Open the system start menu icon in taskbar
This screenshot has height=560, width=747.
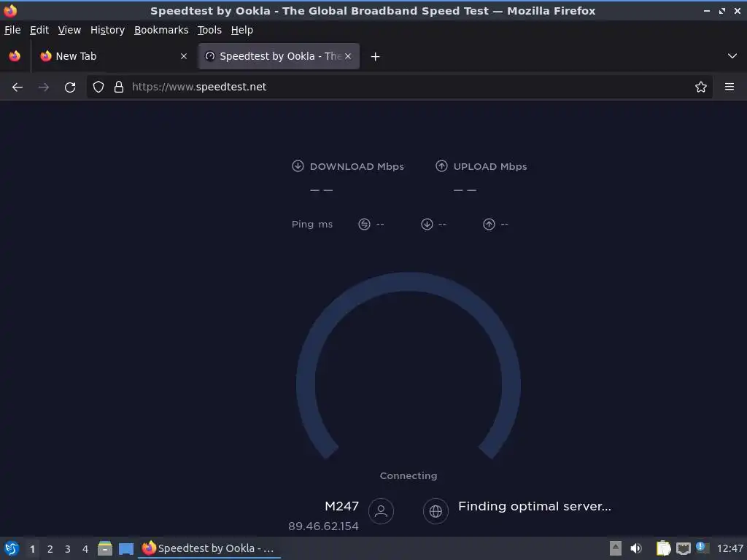[x=12, y=548]
